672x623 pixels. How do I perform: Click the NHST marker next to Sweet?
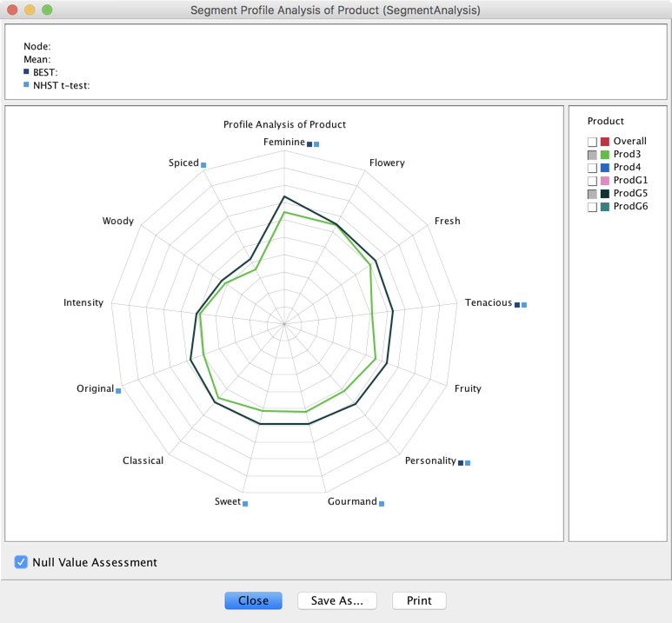point(245,504)
